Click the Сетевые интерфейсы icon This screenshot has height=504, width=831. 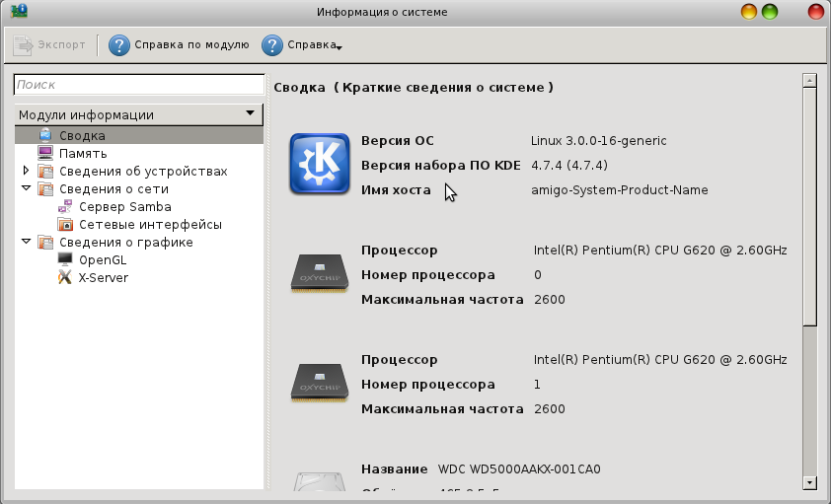tap(65, 225)
